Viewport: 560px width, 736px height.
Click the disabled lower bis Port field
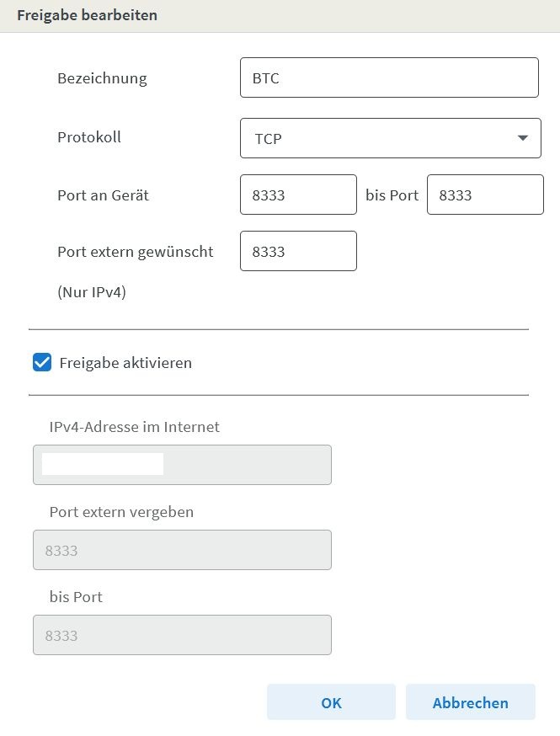pyautogui.click(x=182, y=635)
